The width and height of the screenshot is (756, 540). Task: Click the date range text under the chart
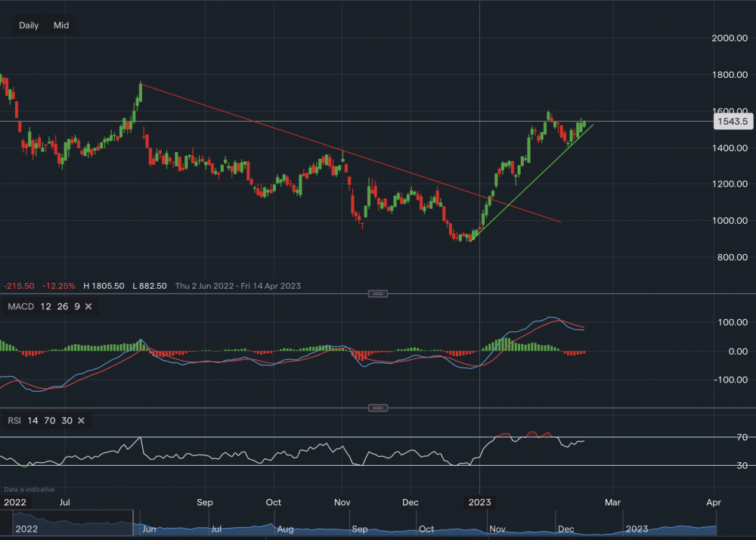tap(238, 286)
